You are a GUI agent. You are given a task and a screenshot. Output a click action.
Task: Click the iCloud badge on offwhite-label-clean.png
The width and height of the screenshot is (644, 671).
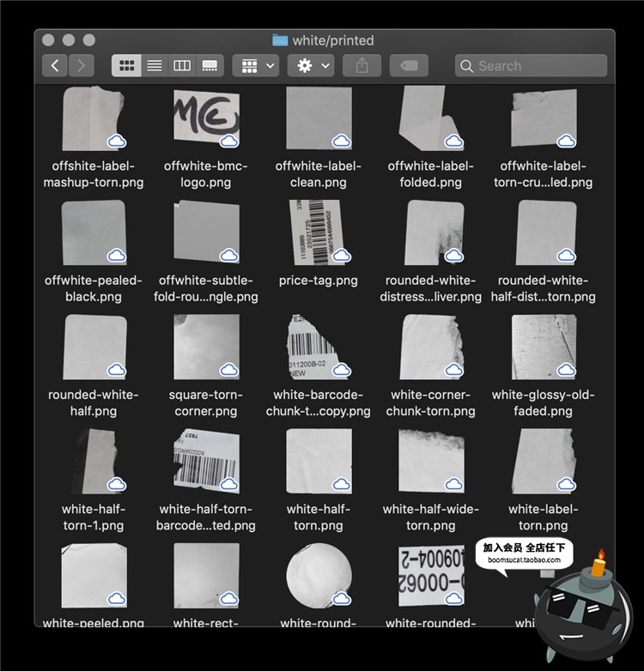(x=341, y=141)
